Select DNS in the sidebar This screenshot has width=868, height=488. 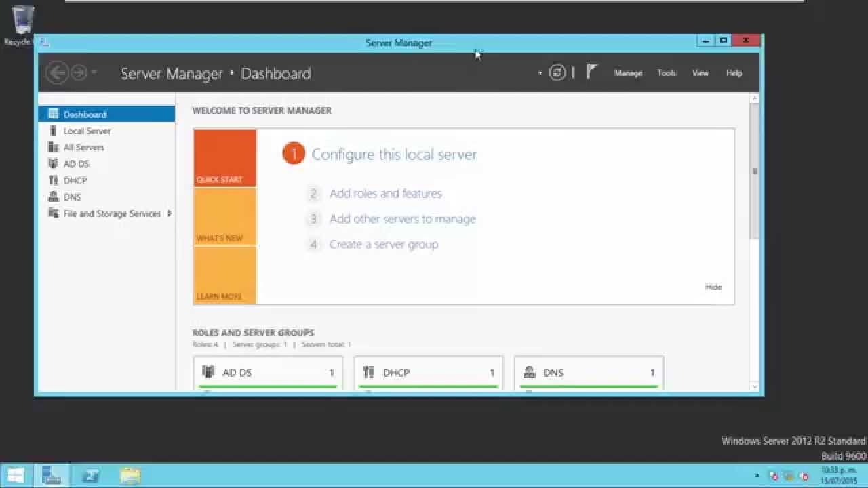point(106,197)
